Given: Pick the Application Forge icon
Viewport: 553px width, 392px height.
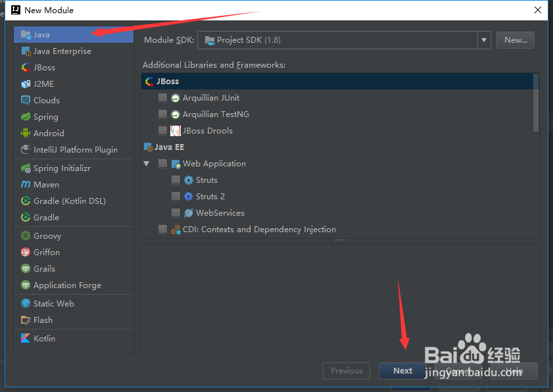Looking at the screenshot, I should [x=26, y=285].
